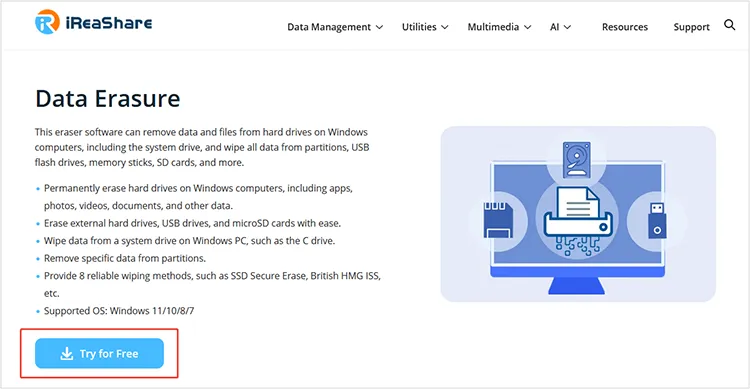This screenshot has height=389, width=750.
Task: Click the line starting 'Wipe data from a system drive'
Action: 189,241
